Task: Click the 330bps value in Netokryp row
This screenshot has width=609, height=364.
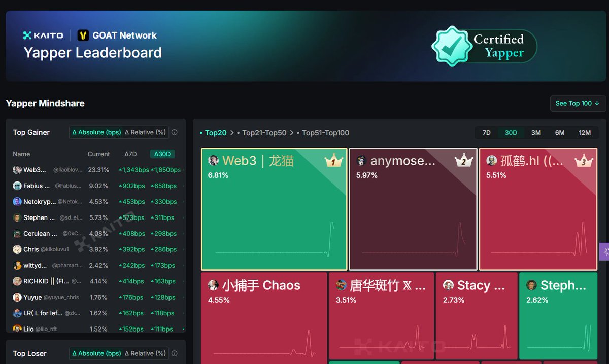Action: 163,202
